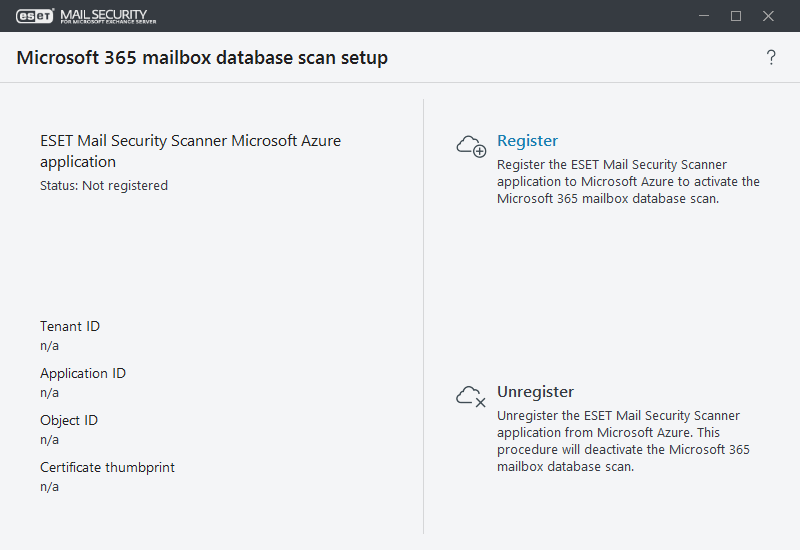Click the n/a value under Tenant ID
This screenshot has width=800, height=550.
49,345
